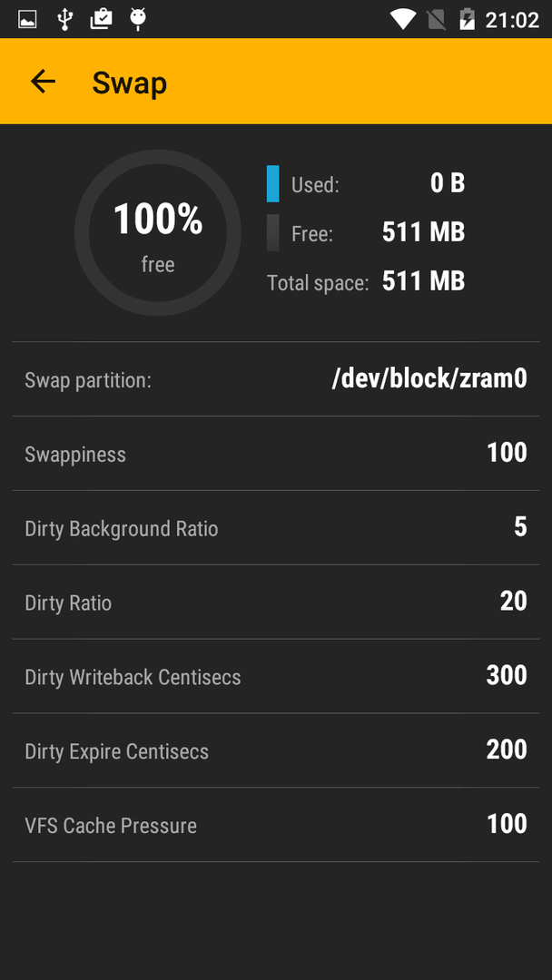552x980 pixels.
Task: Click the blue Used color indicator
Action: (x=273, y=183)
